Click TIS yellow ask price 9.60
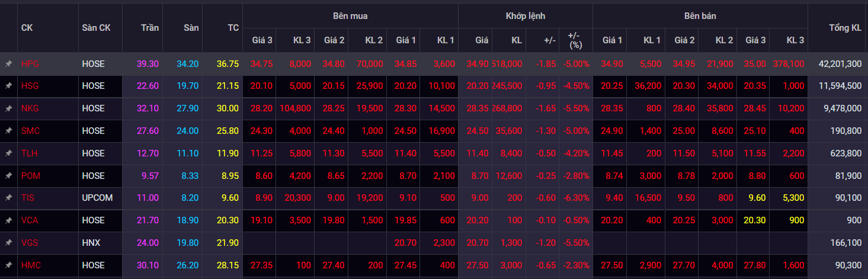Screen dimensions: 868x279 point(756,198)
